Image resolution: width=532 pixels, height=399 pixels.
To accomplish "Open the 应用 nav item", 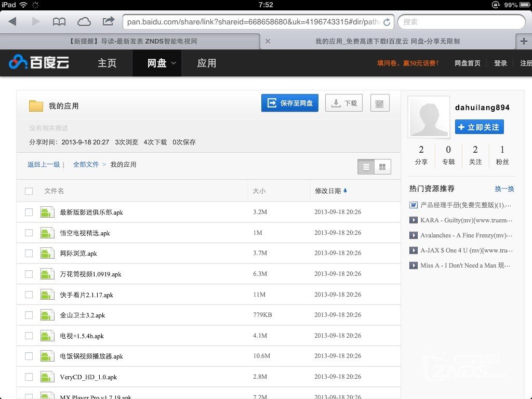I will pos(207,63).
